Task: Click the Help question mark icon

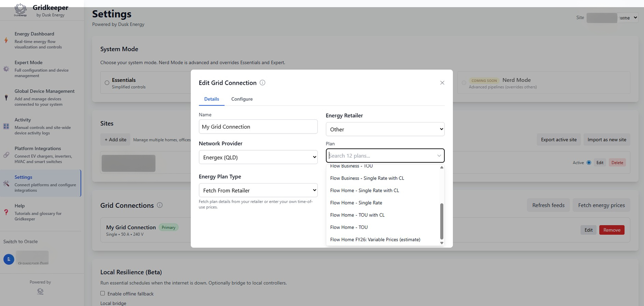Action: 6,212
